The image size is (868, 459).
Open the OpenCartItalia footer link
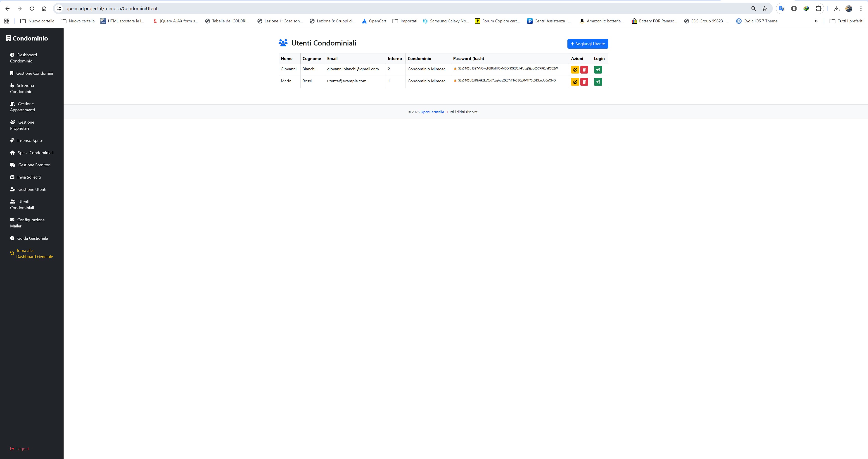(x=432, y=112)
